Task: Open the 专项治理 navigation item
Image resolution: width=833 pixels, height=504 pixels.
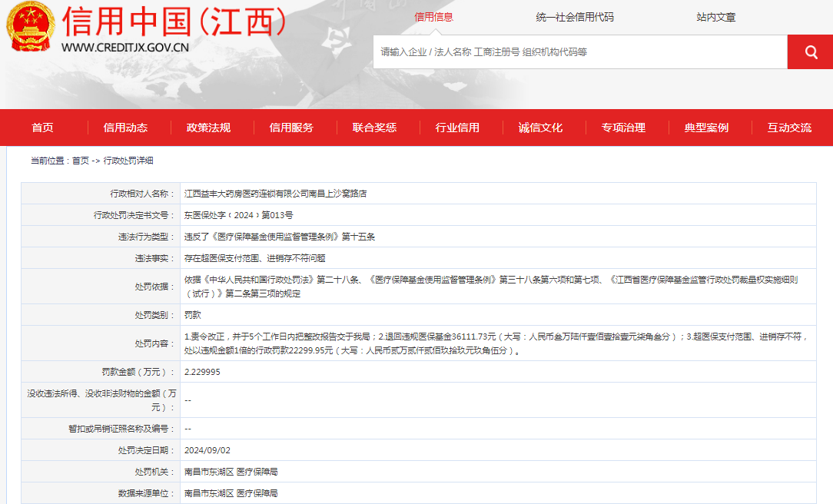Action: pyautogui.click(x=623, y=128)
